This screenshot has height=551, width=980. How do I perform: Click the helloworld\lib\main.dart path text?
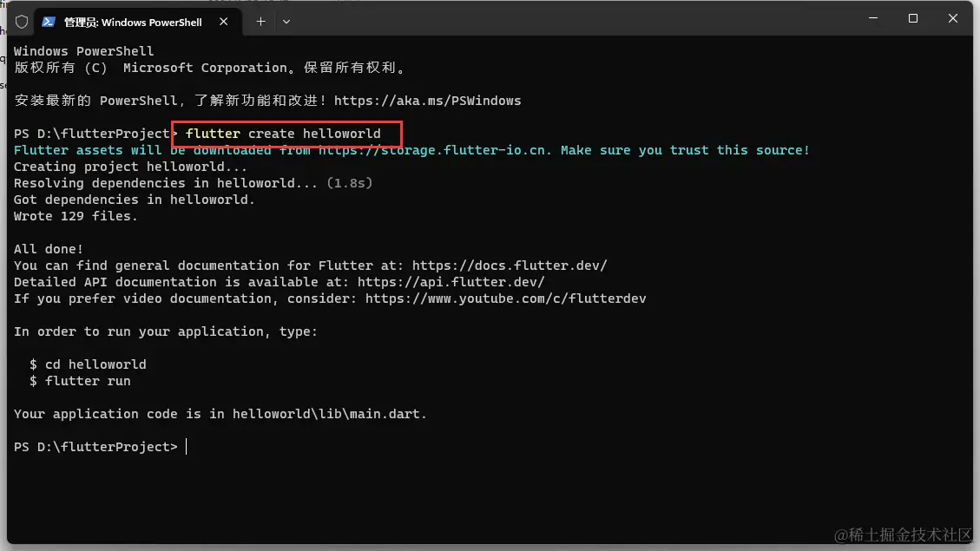329,414
